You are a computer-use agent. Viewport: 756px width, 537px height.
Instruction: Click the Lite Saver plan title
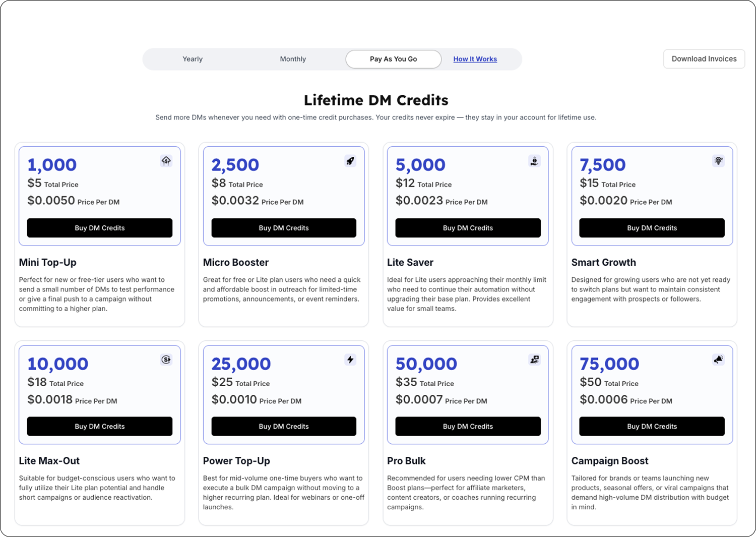tap(410, 262)
